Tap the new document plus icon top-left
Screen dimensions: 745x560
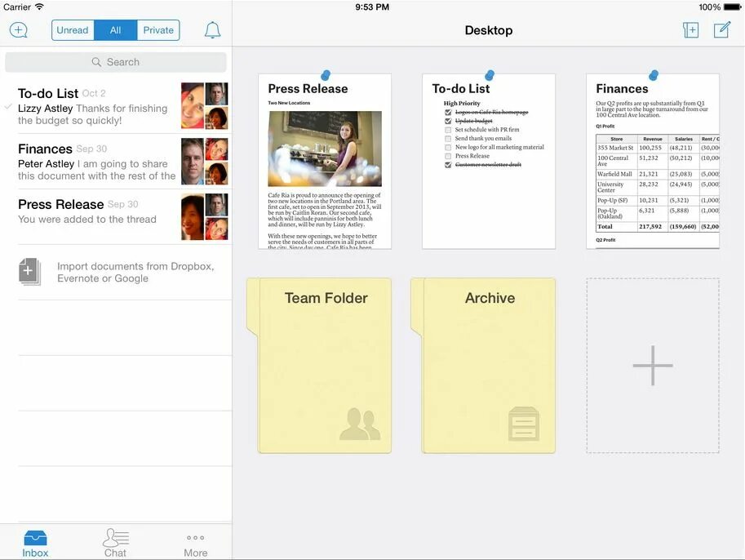pos(18,29)
